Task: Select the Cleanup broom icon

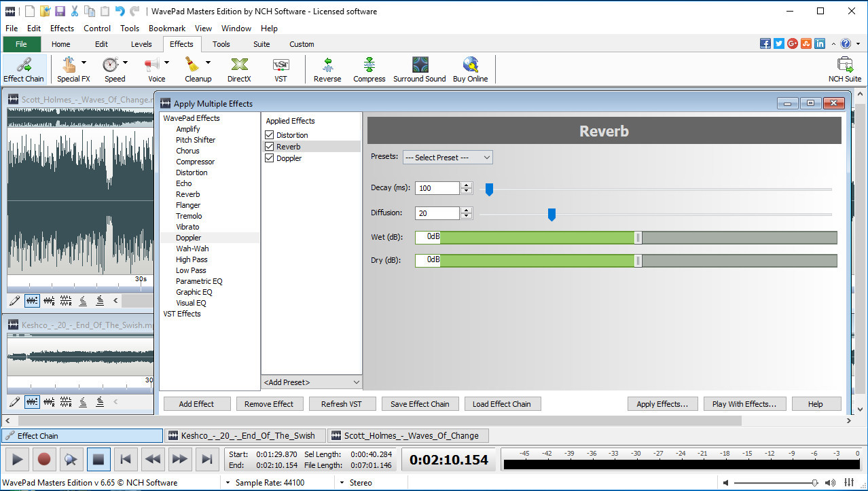Action: point(193,65)
